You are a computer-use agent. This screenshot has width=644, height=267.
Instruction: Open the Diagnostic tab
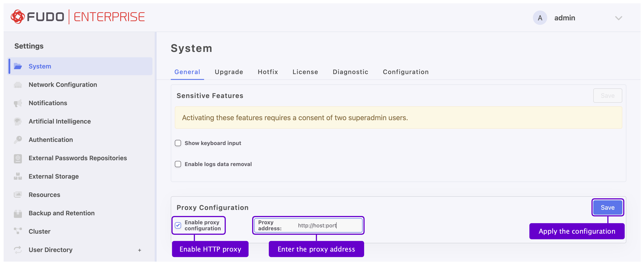point(350,72)
